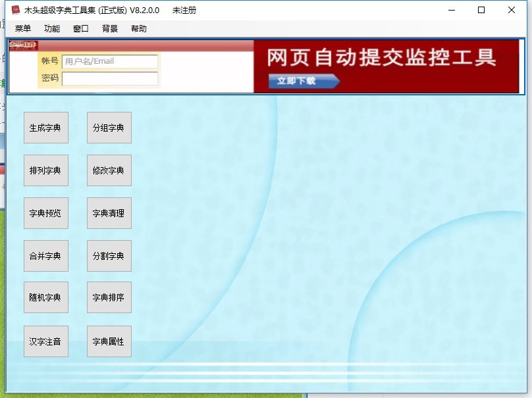Click the 生成字典 (Generate Dictionary) button
The width and height of the screenshot is (532, 398).
coord(46,127)
